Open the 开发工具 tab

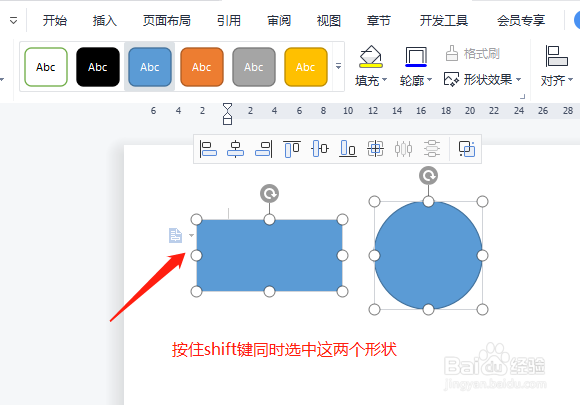coord(444,20)
